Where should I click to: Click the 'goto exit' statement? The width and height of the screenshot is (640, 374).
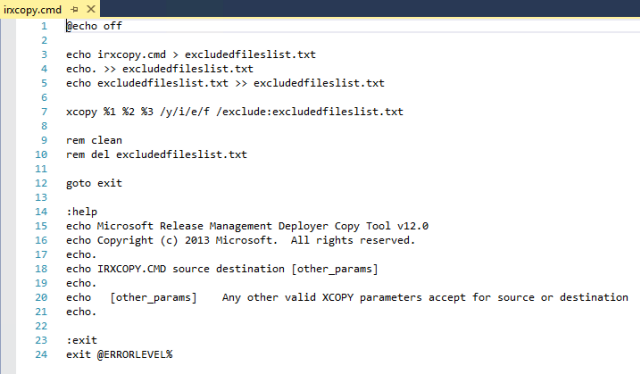tap(94, 183)
